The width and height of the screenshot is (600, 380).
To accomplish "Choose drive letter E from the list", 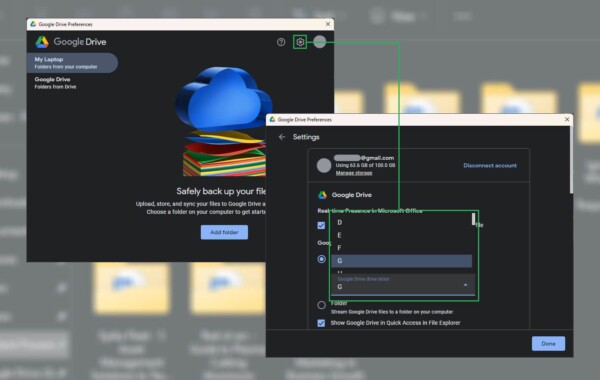I will coord(401,235).
